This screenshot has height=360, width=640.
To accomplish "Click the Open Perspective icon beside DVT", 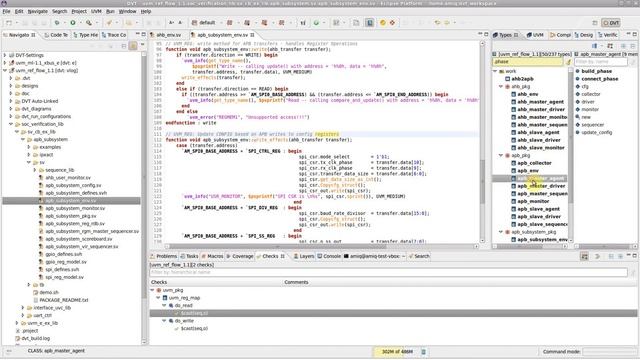I will [x=595, y=23].
